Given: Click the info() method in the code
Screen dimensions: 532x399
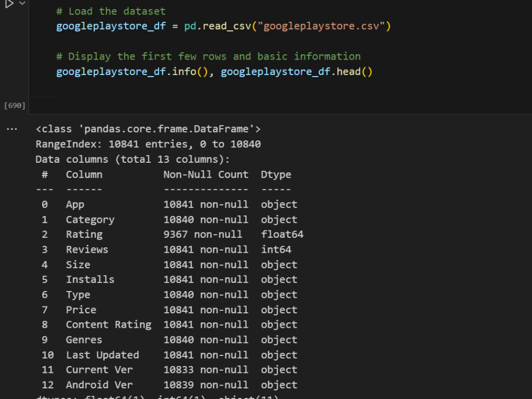Looking at the screenshot, I should pyautogui.click(x=189, y=71).
